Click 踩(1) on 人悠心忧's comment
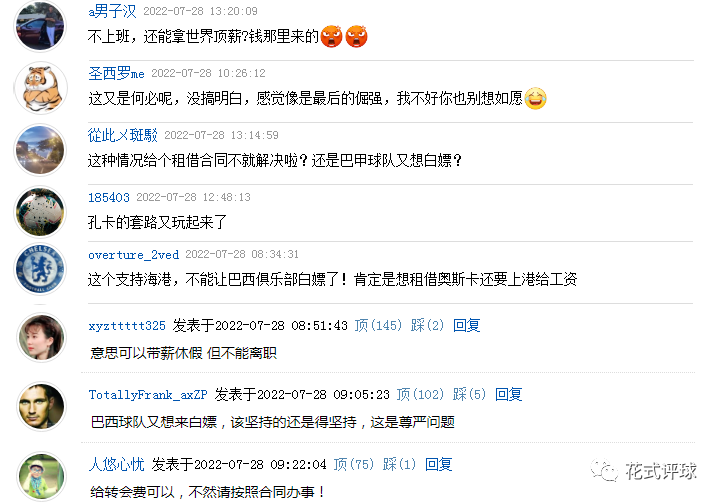The width and height of the screenshot is (720, 503). pyautogui.click(x=399, y=464)
